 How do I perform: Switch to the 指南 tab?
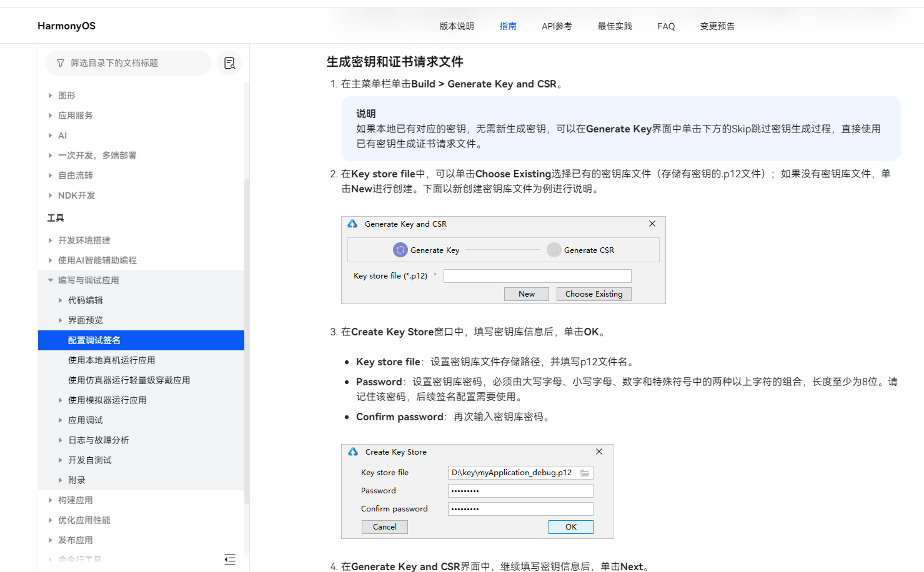click(508, 26)
